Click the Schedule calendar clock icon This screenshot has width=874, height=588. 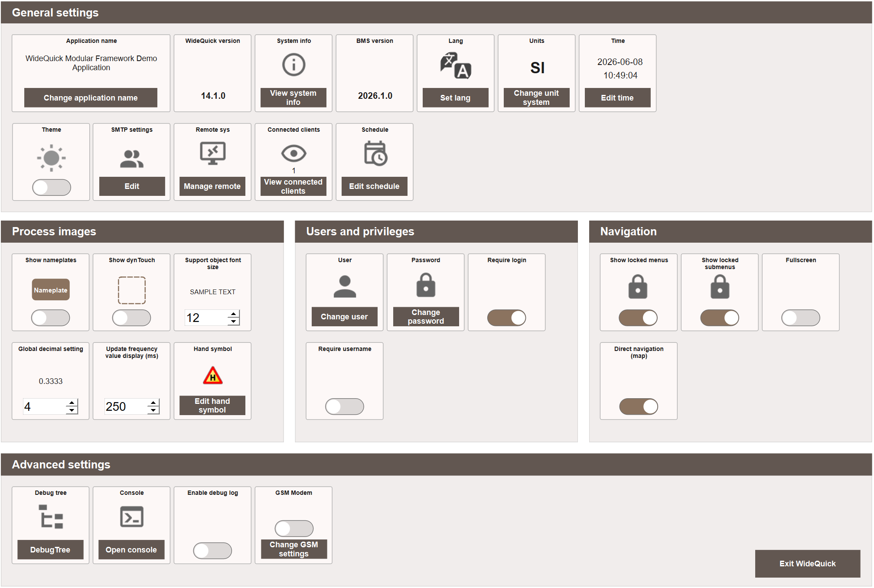375,153
